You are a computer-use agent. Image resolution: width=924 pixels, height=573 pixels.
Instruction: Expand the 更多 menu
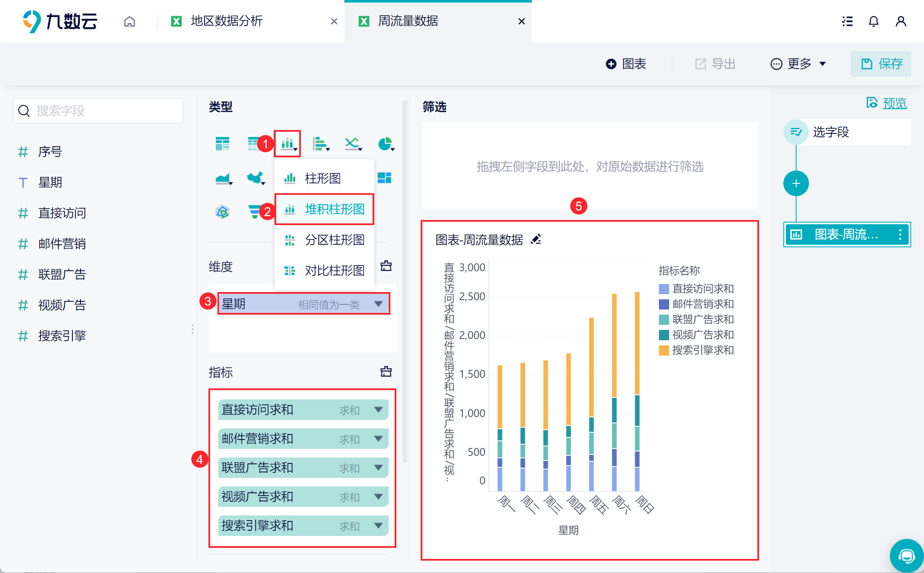click(798, 64)
